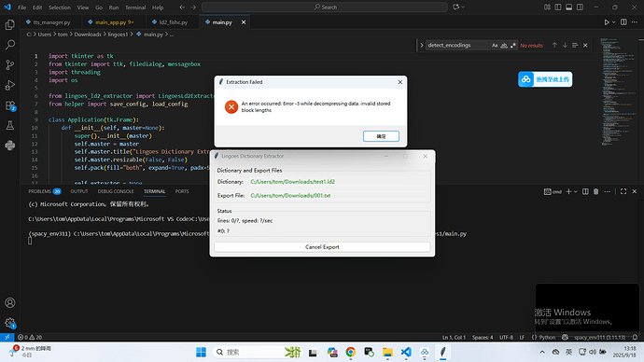Toggle the primary side bar layout
The image size is (644, 362).
point(558,7)
